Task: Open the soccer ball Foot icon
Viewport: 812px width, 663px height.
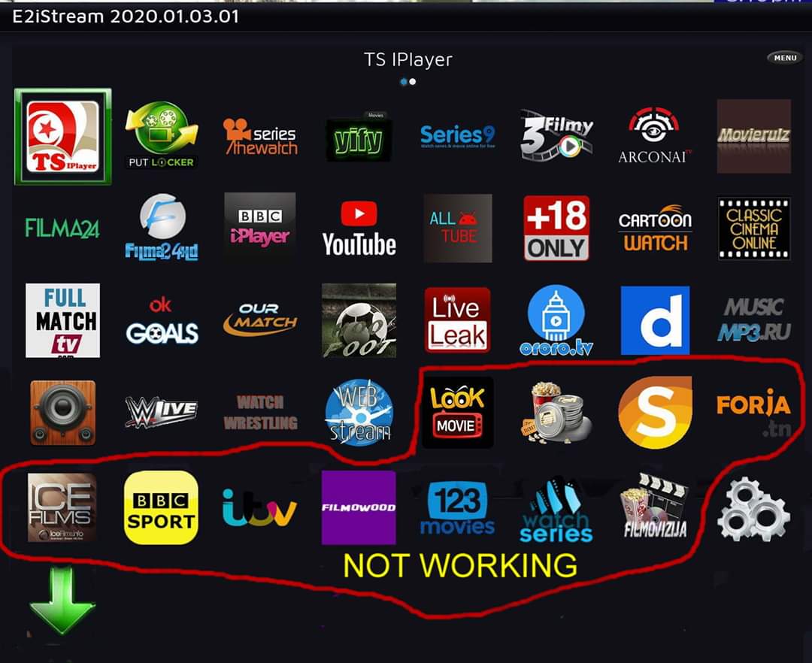Action: tap(359, 320)
